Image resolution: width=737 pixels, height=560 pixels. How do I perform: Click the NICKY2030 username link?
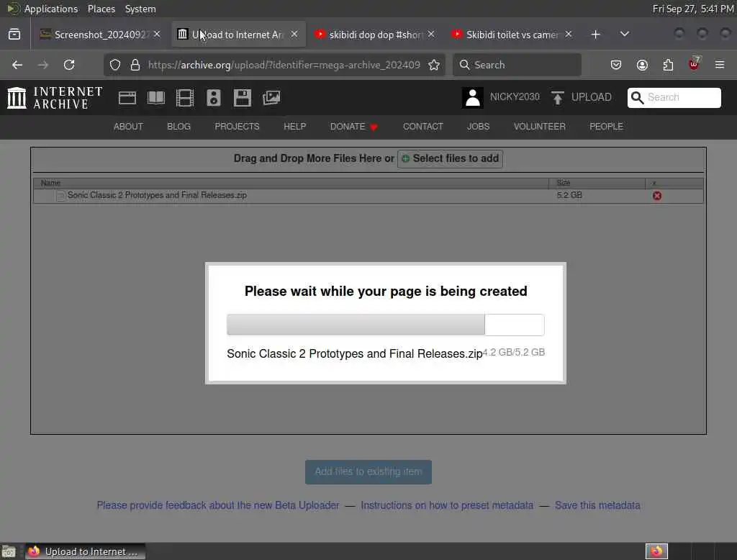click(515, 97)
